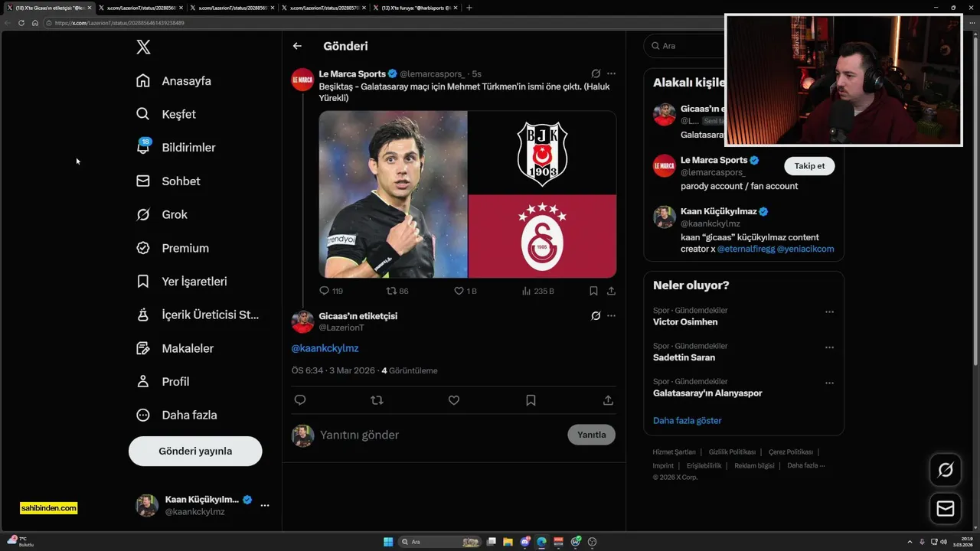
Task: Click Grok icon on Le Marca post
Action: [x=596, y=73]
